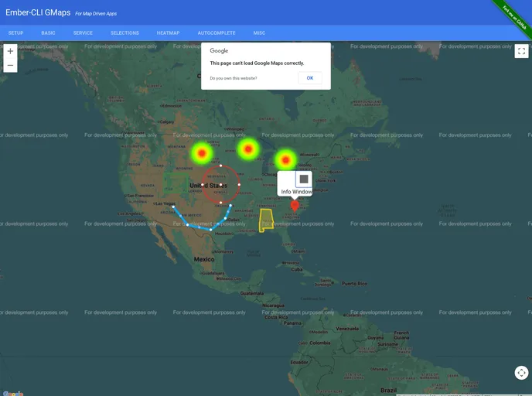The width and height of the screenshot is (532, 396).
Task: Click the heatmap hotspot near Toronto
Action: click(x=285, y=160)
